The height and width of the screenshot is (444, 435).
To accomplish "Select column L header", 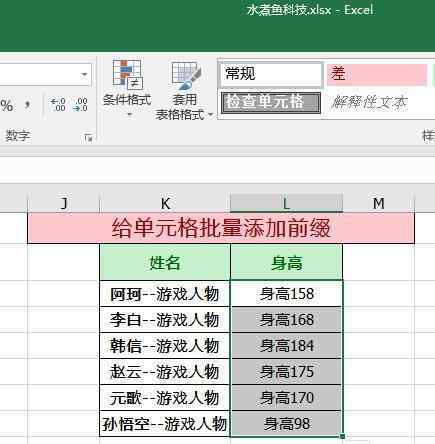I will click(x=286, y=203).
